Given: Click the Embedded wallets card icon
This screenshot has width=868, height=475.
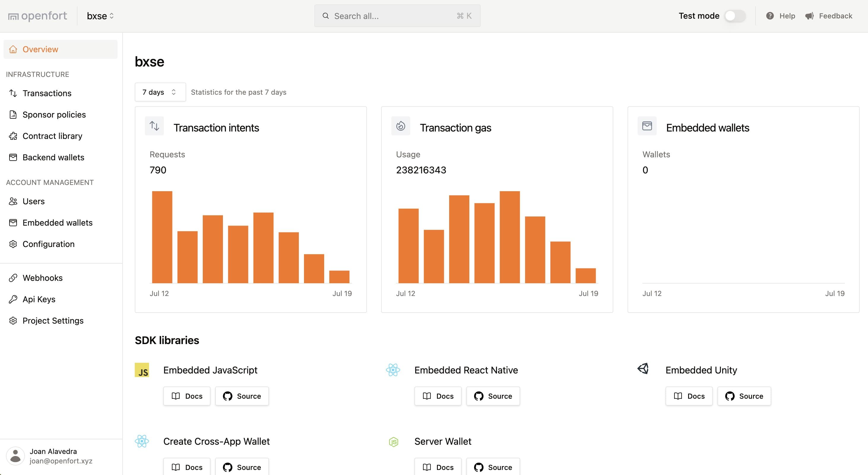Looking at the screenshot, I should coord(647,126).
